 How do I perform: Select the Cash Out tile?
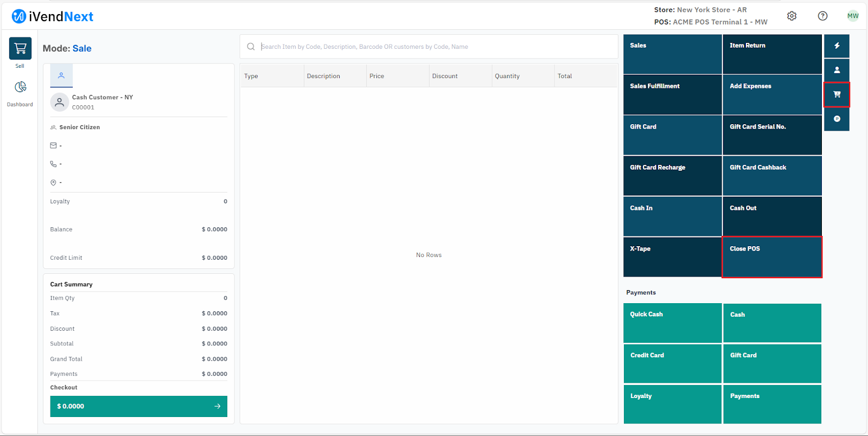click(x=773, y=217)
